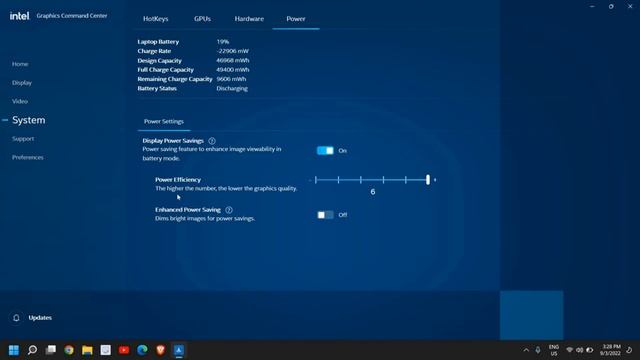
Task: Click the Charge Rate value
Action: (233, 51)
